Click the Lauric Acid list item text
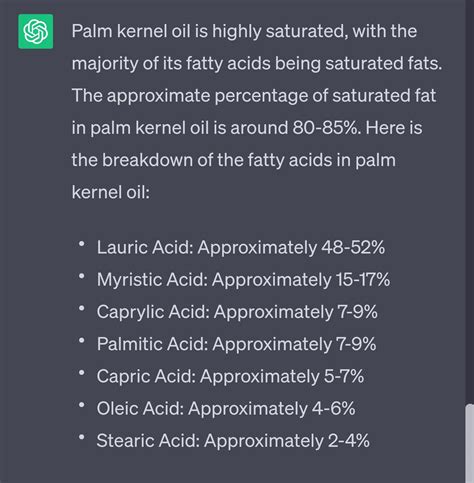Image resolution: width=474 pixels, height=483 pixels. (x=241, y=247)
